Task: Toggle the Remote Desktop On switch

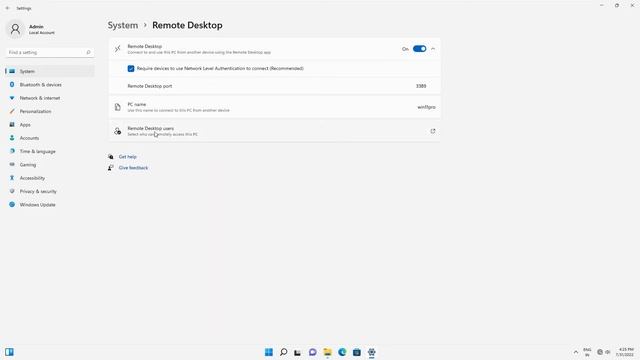Action: [x=419, y=49]
